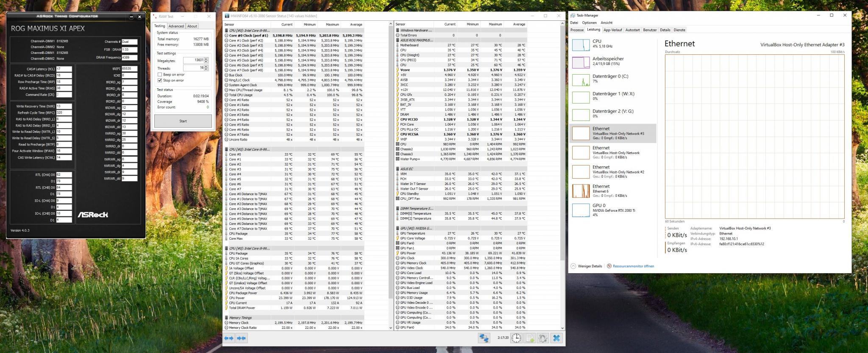868x353 pixels.
Task: Open the Optionen menu in Task-Manager
Action: tap(589, 23)
